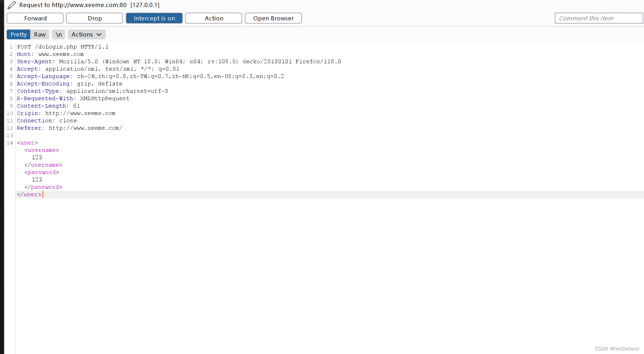Viewport: 644px width, 354px height.
Task: Drop the intercepted request
Action: [95, 18]
